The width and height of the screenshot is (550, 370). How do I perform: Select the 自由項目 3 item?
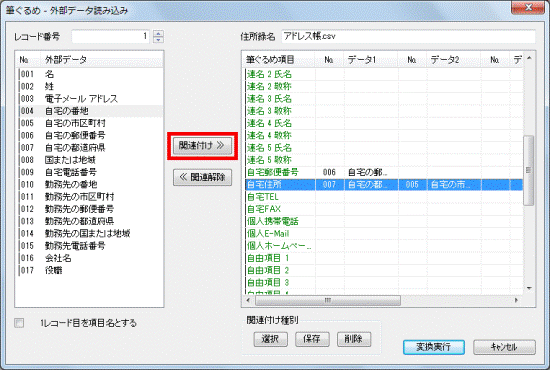point(268,283)
